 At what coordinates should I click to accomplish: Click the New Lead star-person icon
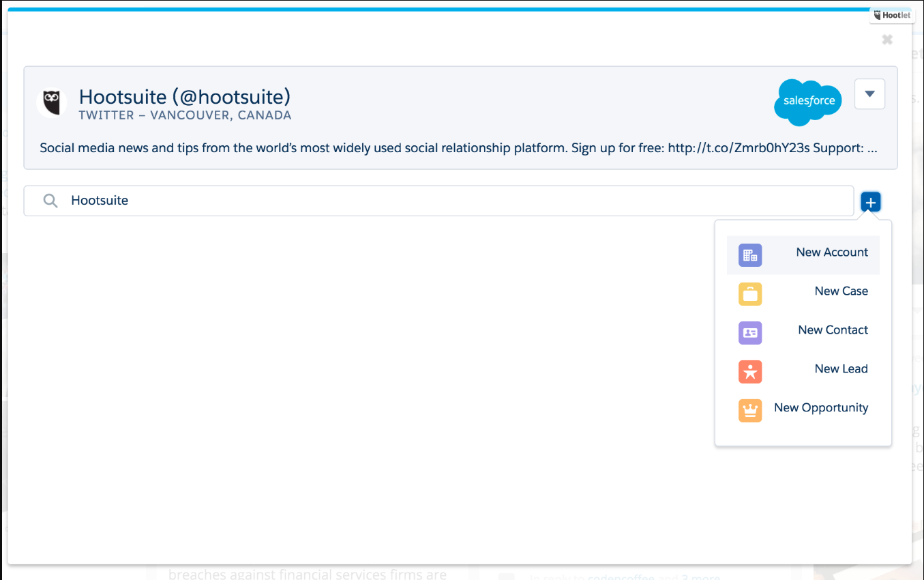tap(750, 372)
